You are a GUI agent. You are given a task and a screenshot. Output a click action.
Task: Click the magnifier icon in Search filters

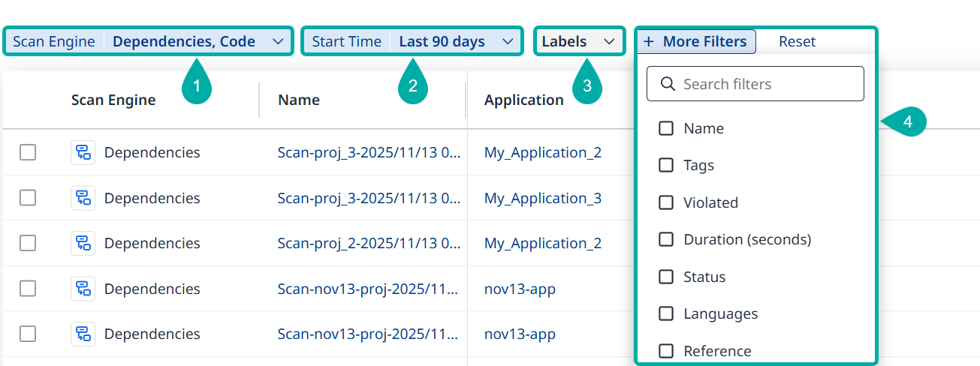pyautogui.click(x=668, y=84)
